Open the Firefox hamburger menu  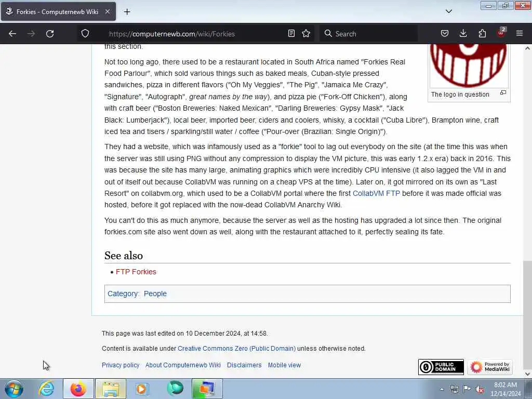pyautogui.click(x=520, y=33)
